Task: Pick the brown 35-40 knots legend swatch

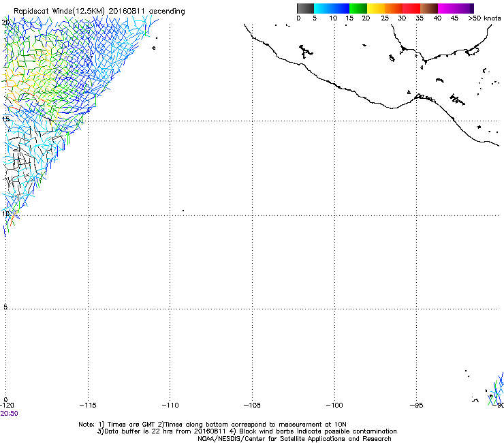Action: pyautogui.click(x=429, y=8)
